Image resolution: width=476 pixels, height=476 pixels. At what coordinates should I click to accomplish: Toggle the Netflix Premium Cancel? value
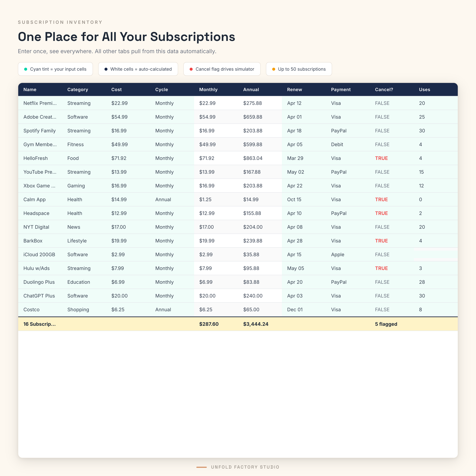(382, 103)
